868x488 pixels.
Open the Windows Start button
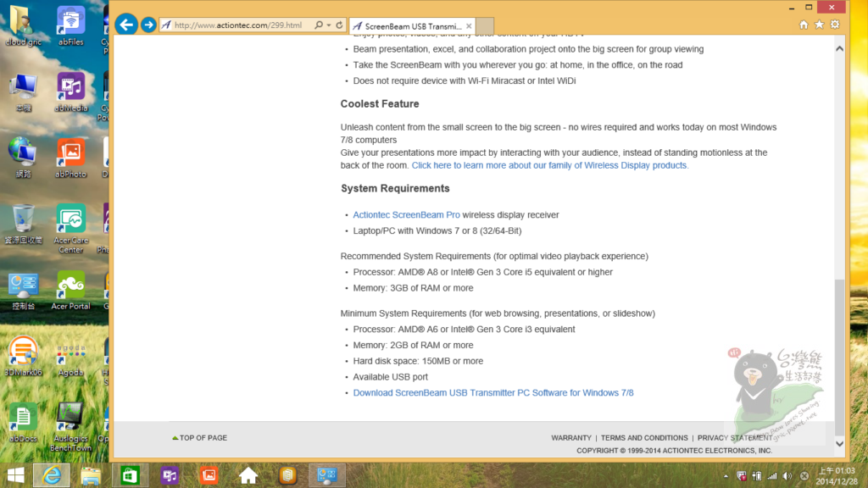point(15,475)
